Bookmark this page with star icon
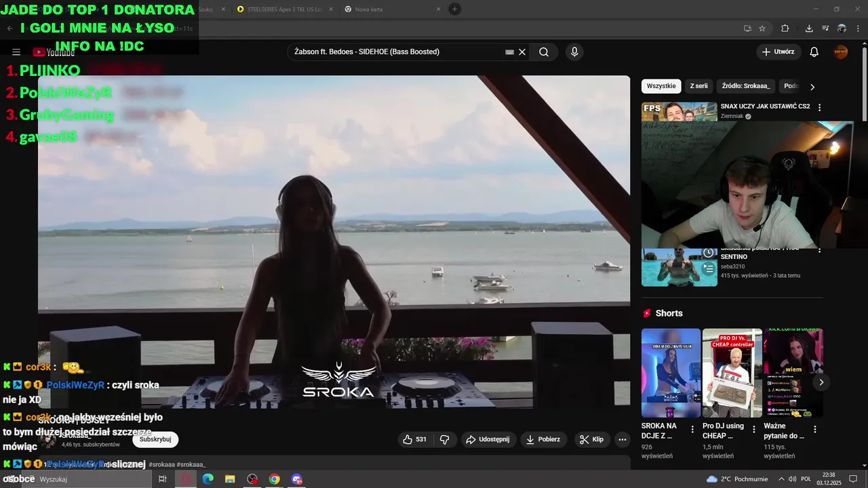Viewport: 868px width, 488px height. (762, 28)
